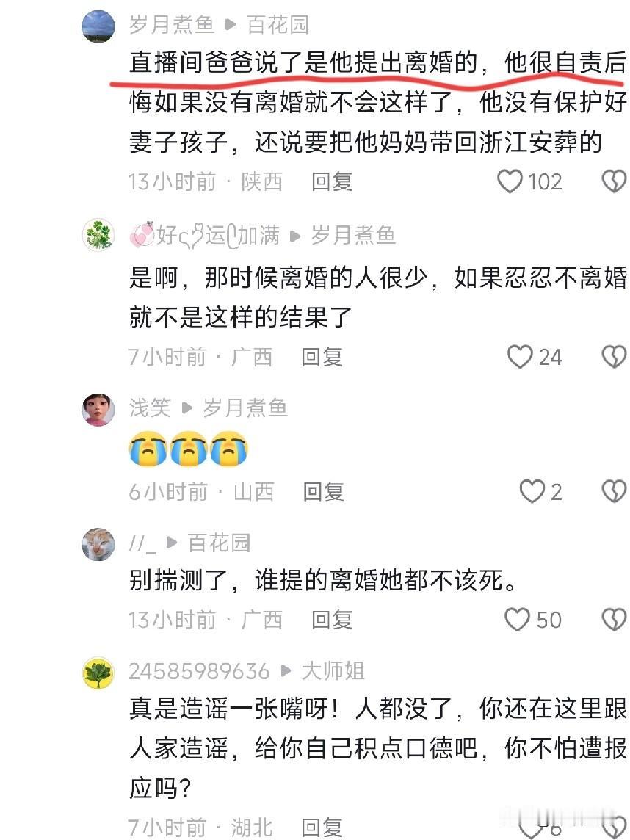Open 浅笑's cartoon girl avatar
Image resolution: width=630 pixels, height=840 pixels.
[98, 409]
